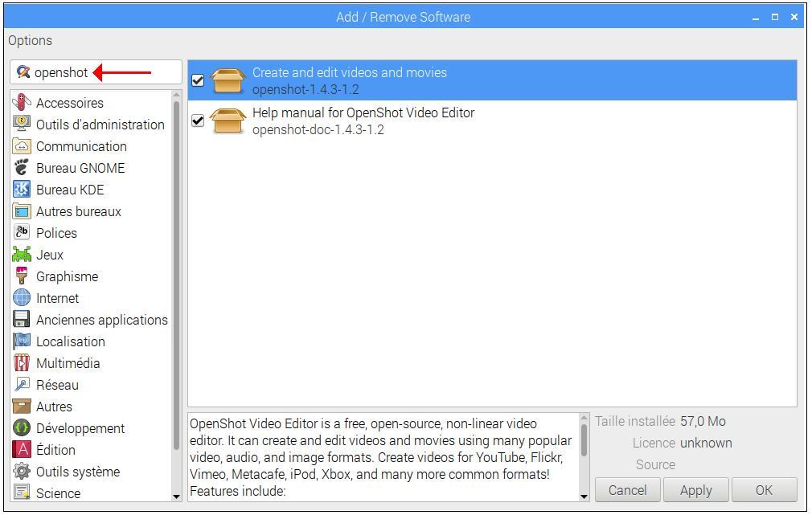Select the Édition category label
Viewport: 812px width, 515px height.
56,450
